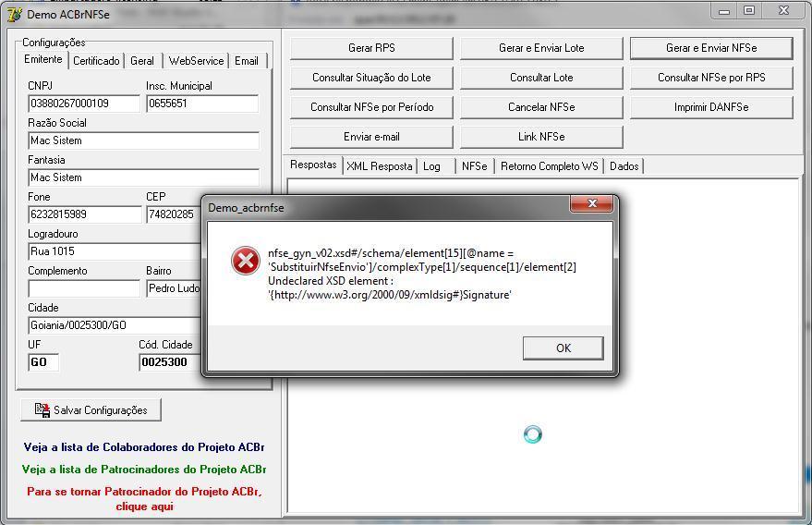Screen dimensions: 812x525
Task: Open the Email configuration tab
Action: (247, 61)
